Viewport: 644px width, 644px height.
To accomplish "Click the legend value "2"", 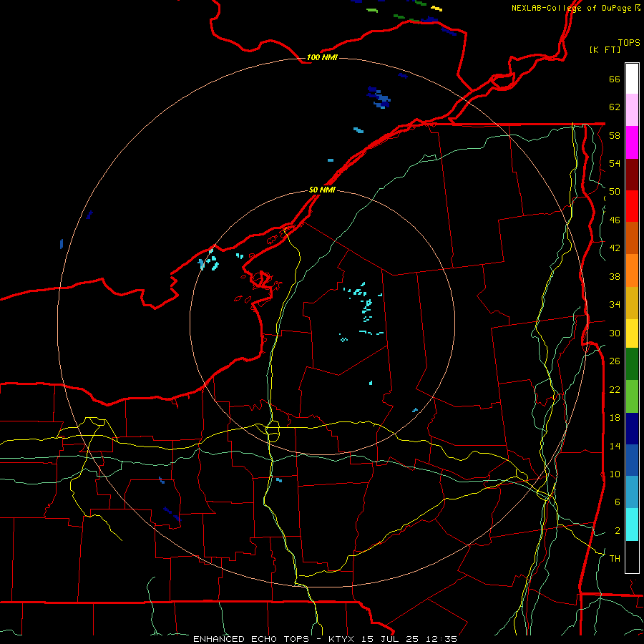I will [618, 531].
